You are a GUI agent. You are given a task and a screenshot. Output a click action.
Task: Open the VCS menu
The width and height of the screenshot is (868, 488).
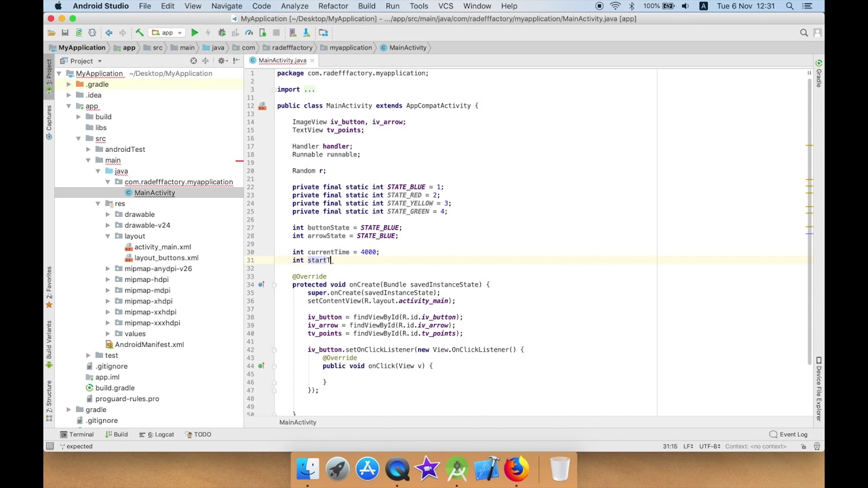(446, 6)
